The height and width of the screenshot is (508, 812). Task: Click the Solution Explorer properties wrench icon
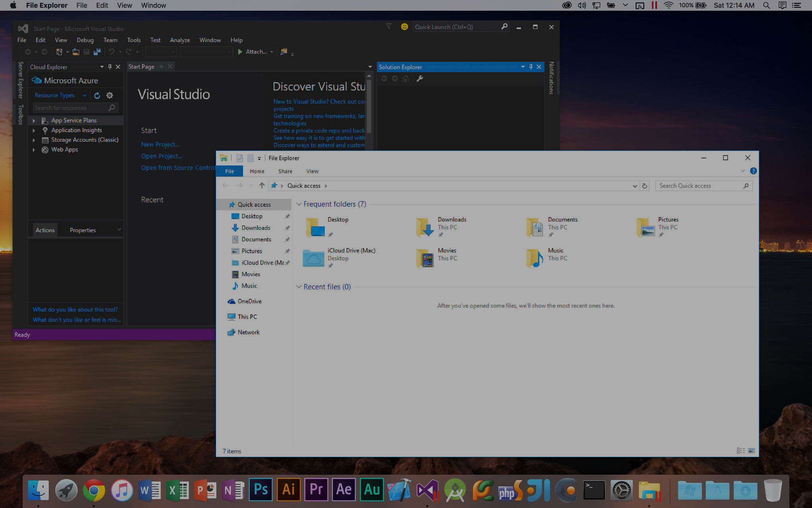(x=420, y=79)
